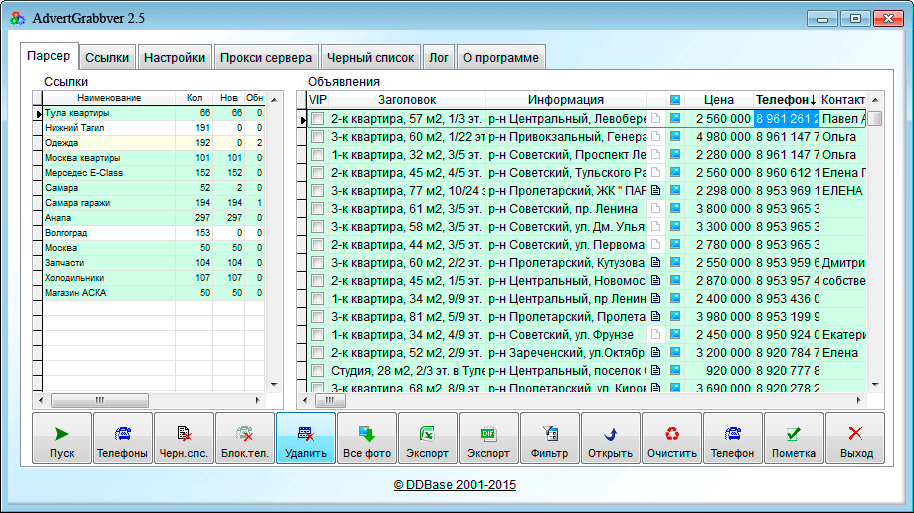Click the ads table scroll down arrow

[x=875, y=385]
